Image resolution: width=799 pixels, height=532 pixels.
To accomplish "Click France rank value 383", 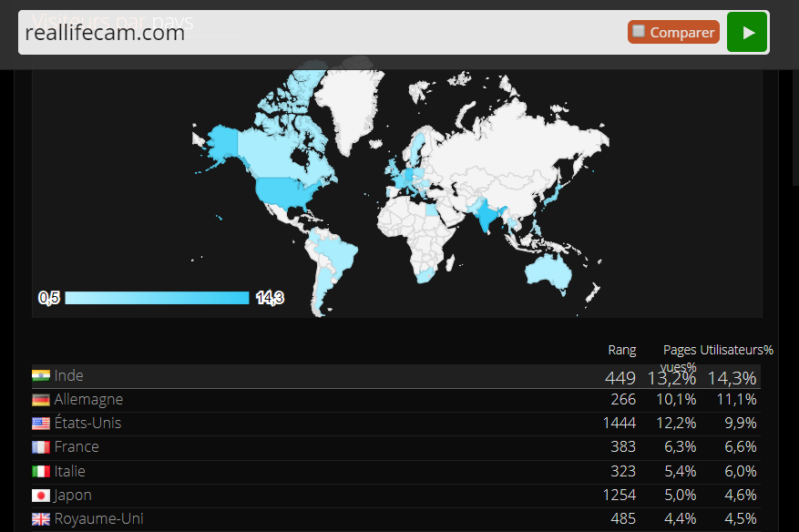I will tap(623, 447).
